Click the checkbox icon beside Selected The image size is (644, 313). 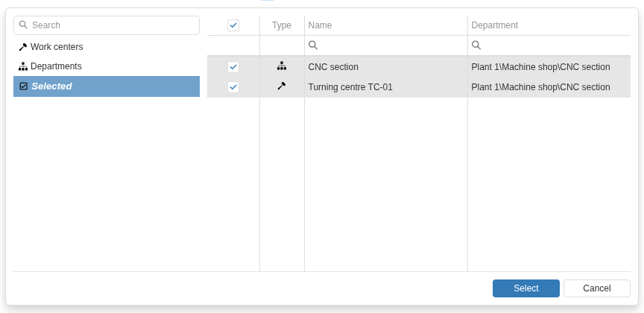point(24,86)
